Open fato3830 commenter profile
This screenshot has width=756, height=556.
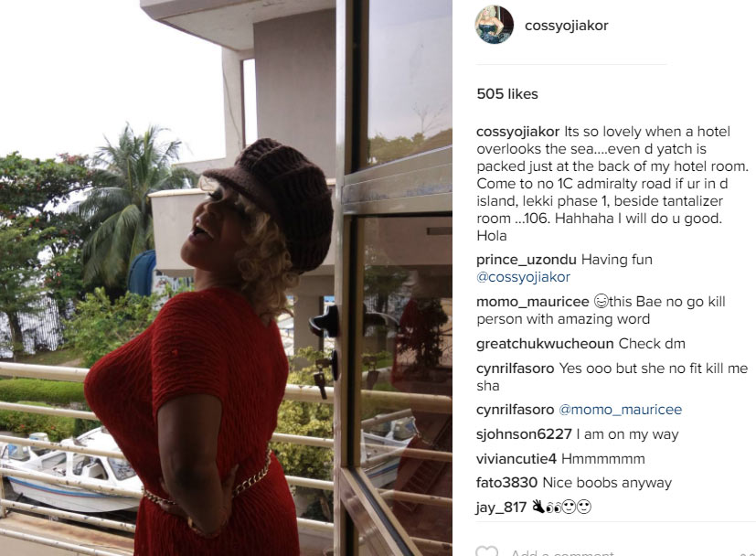pos(506,483)
